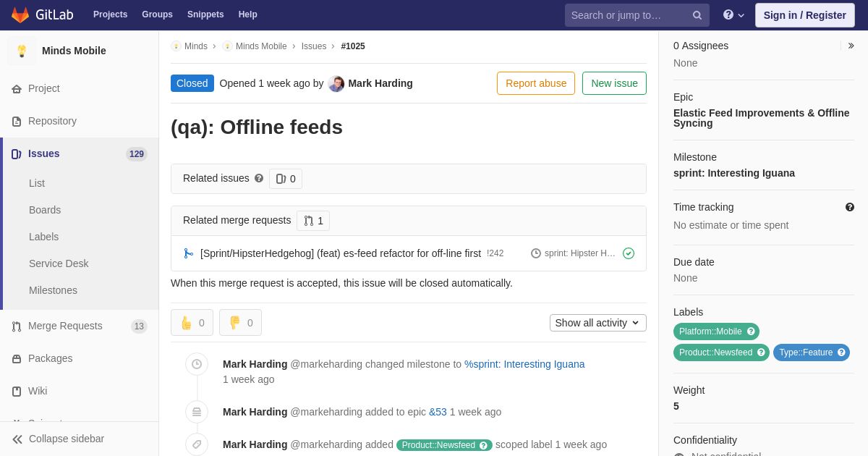
Task: Collapse the right sidebar with chevrons
Action: tap(851, 46)
